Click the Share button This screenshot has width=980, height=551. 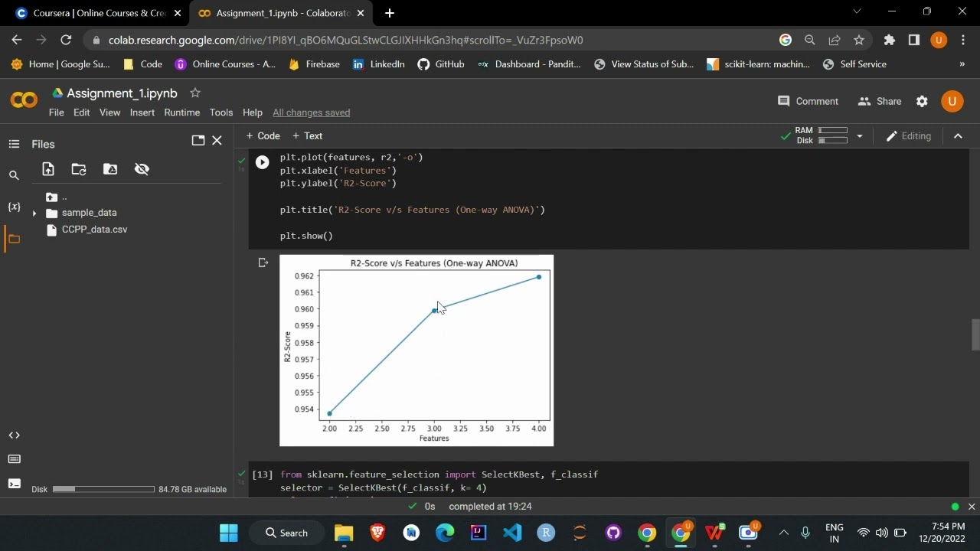[880, 101]
